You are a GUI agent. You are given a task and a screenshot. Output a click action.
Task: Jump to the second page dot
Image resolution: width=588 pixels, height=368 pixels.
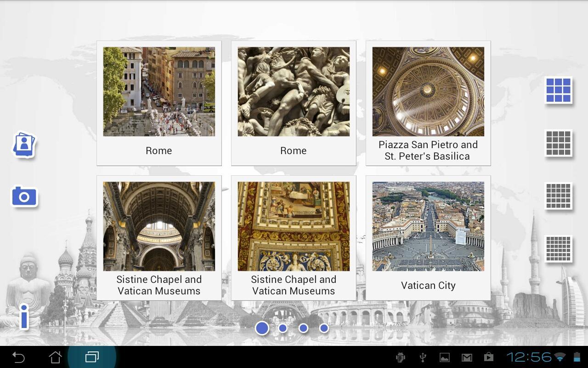(283, 328)
